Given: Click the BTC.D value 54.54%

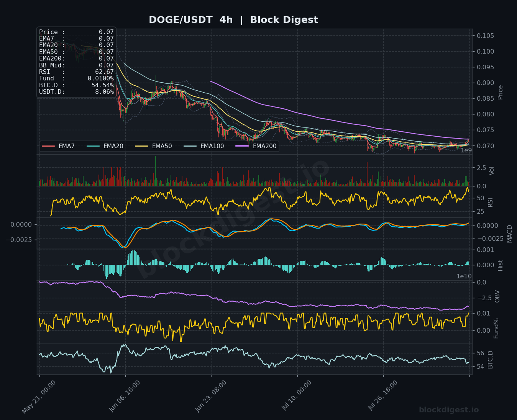Looking at the screenshot, I should [102, 85].
